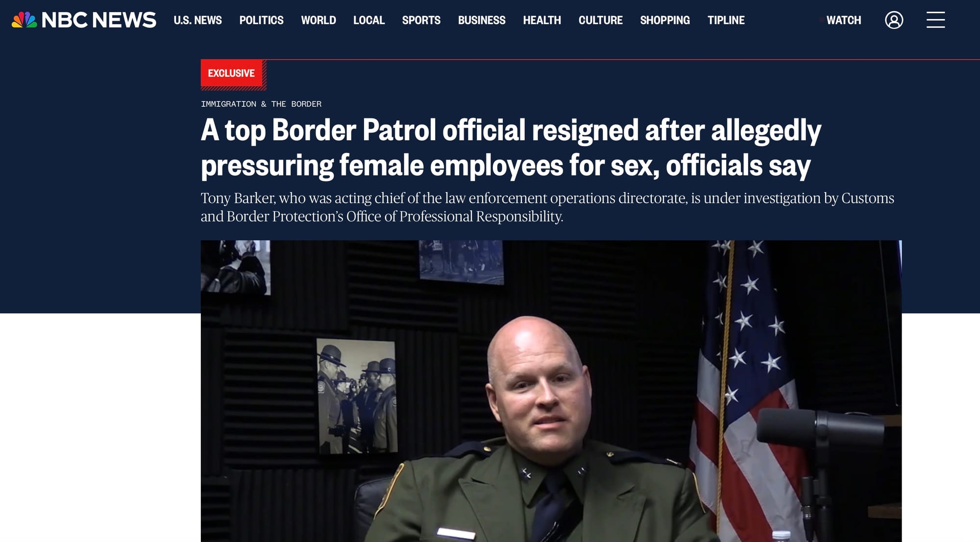Click the Tipline link
The height and width of the screenshot is (542, 980).
[x=726, y=20]
